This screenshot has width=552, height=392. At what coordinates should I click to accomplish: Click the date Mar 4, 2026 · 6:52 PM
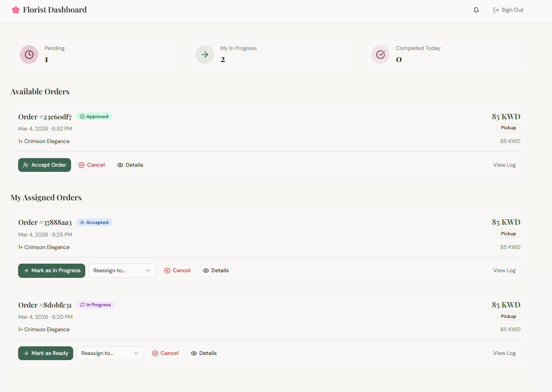click(45, 129)
